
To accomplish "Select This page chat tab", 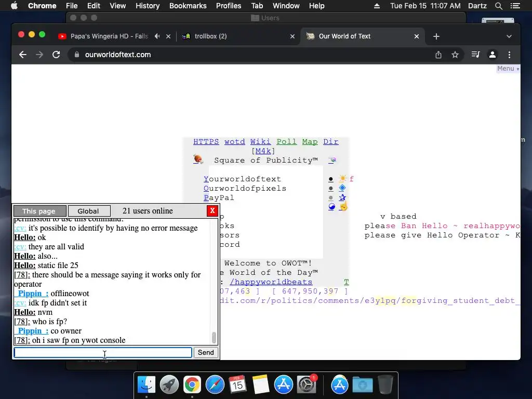I will coord(39,211).
